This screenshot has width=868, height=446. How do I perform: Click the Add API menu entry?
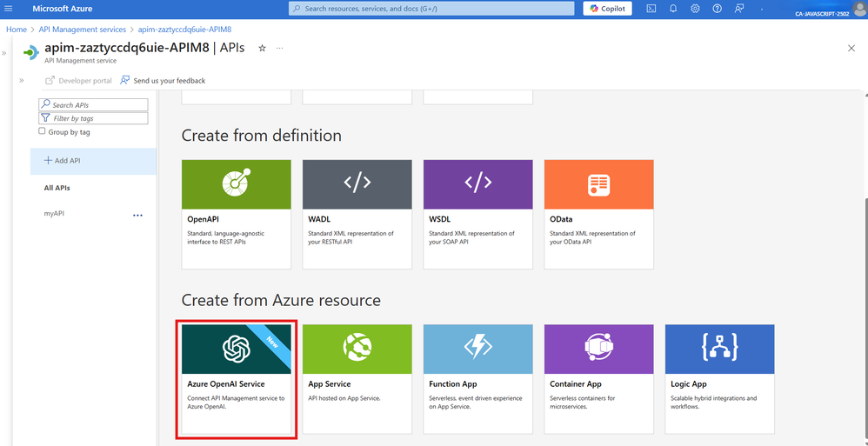68,161
